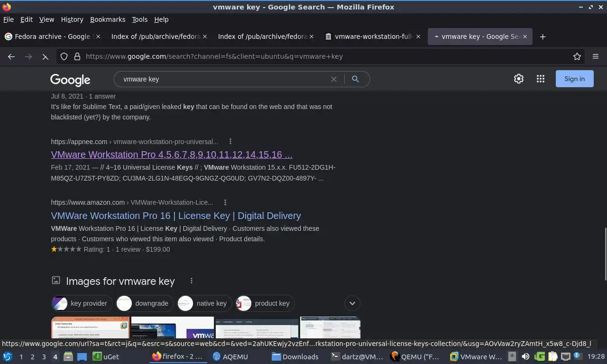The image size is (607, 364).
Task: Open options dots for appnee.com result
Action: (x=230, y=141)
